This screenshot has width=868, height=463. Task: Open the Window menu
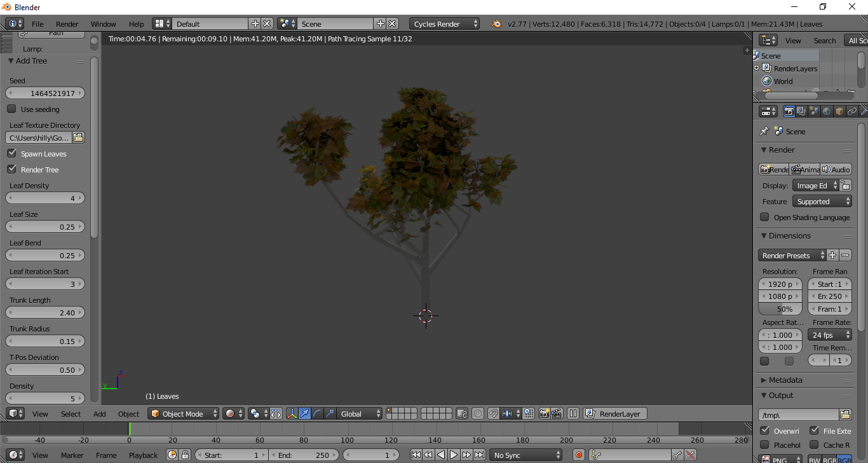point(104,24)
